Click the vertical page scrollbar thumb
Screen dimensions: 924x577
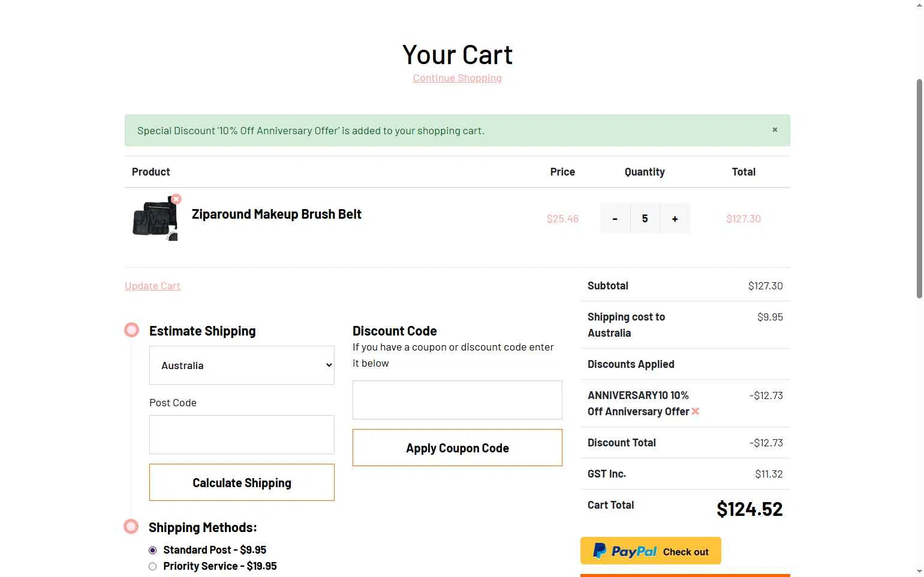919,189
